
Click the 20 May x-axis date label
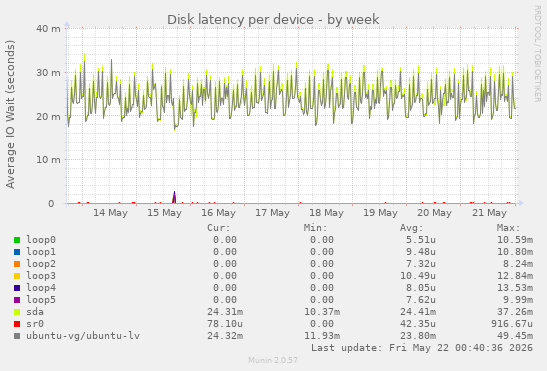pyautogui.click(x=434, y=213)
